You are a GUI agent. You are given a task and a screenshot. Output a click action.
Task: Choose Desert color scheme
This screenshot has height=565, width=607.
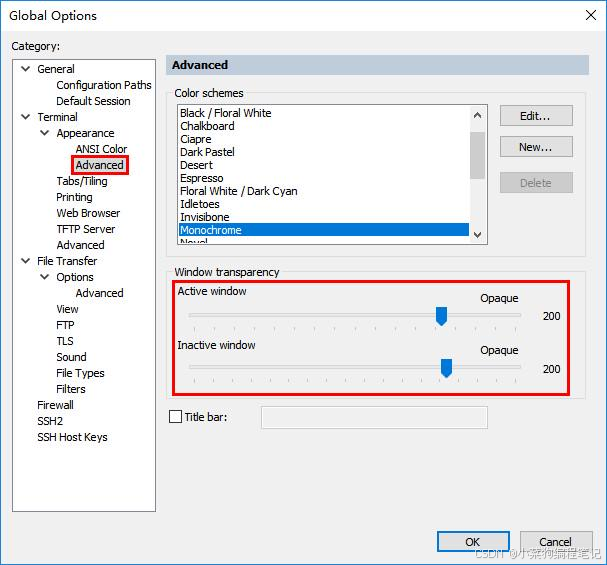coord(324,165)
